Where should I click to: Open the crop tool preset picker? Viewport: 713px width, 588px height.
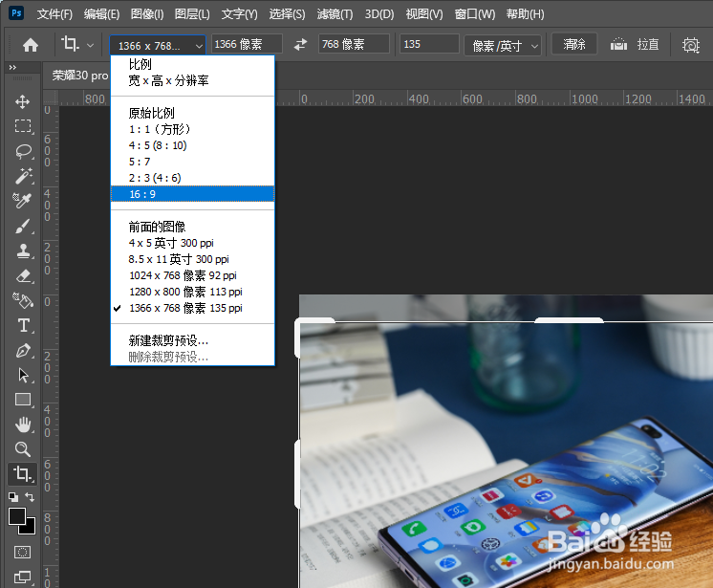click(x=76, y=45)
